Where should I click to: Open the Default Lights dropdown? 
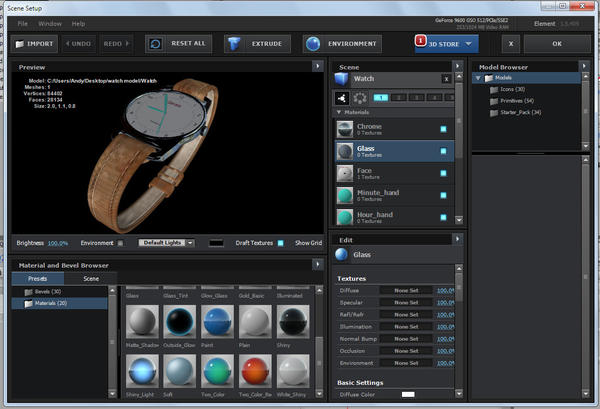point(166,243)
